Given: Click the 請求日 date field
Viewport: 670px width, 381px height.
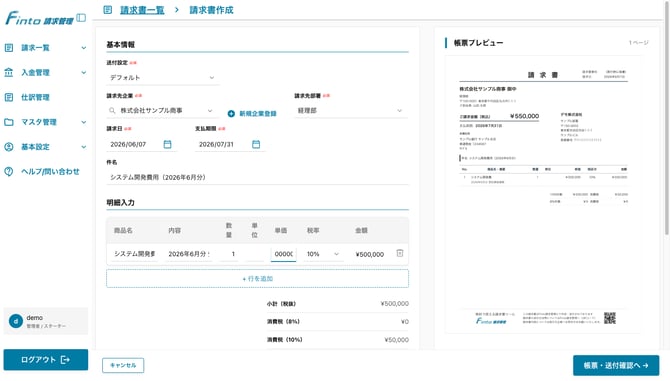Looking at the screenshot, I should (141, 144).
